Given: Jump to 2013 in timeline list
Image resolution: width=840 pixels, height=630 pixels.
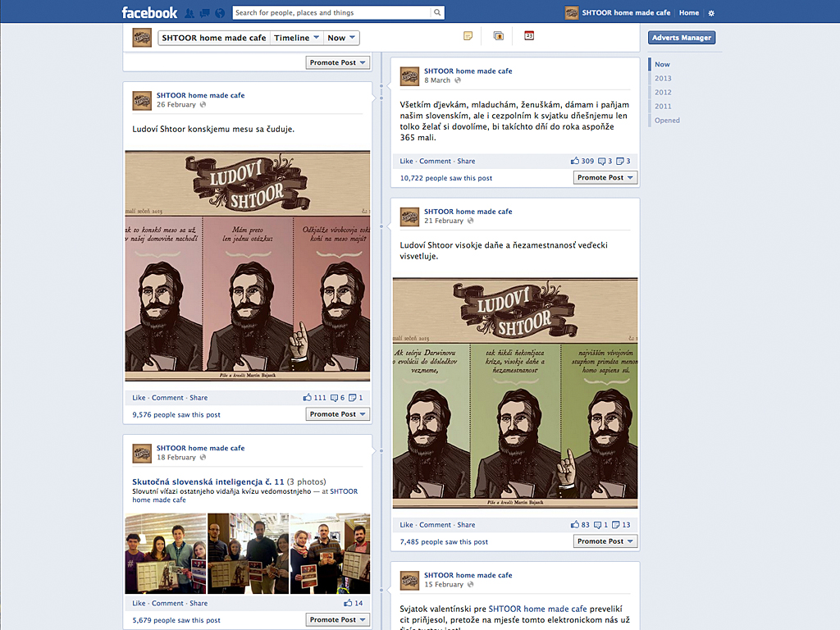Looking at the screenshot, I should [x=663, y=78].
